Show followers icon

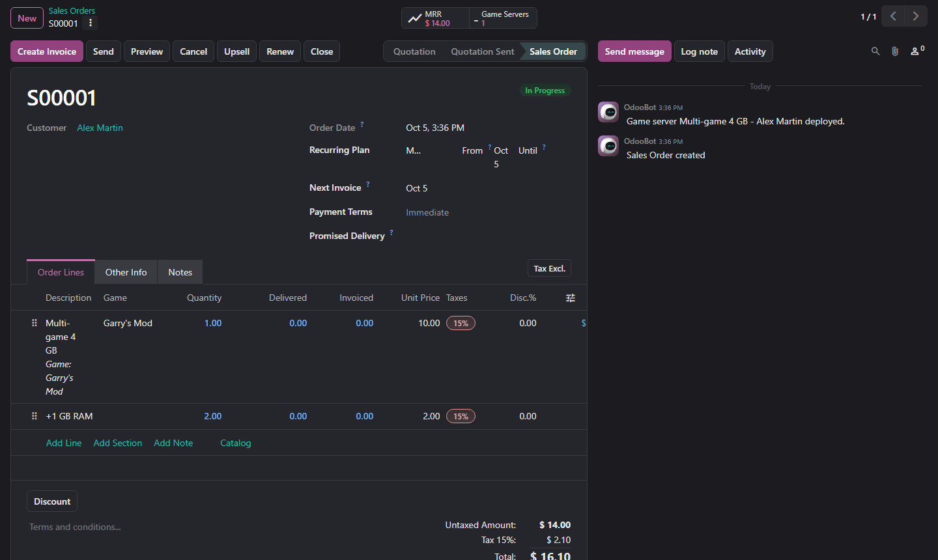(917, 51)
